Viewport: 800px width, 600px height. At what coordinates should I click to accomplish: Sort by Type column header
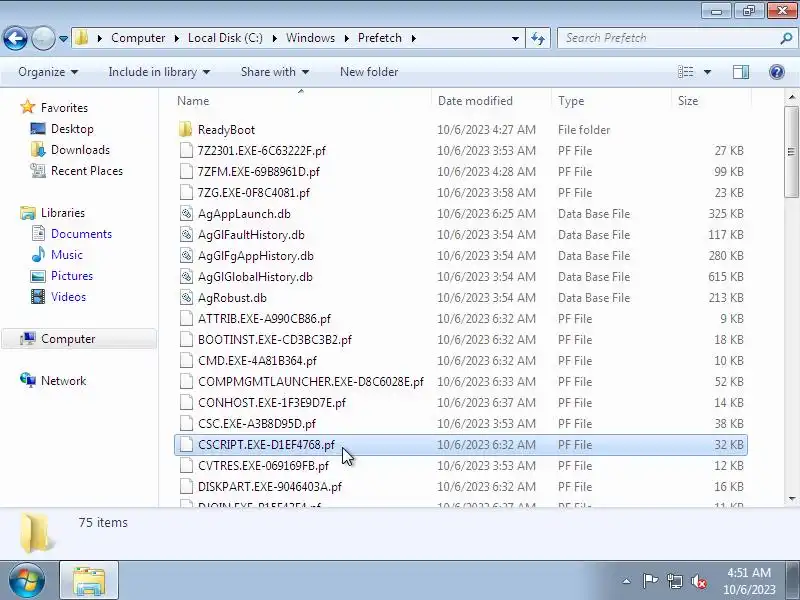[571, 101]
